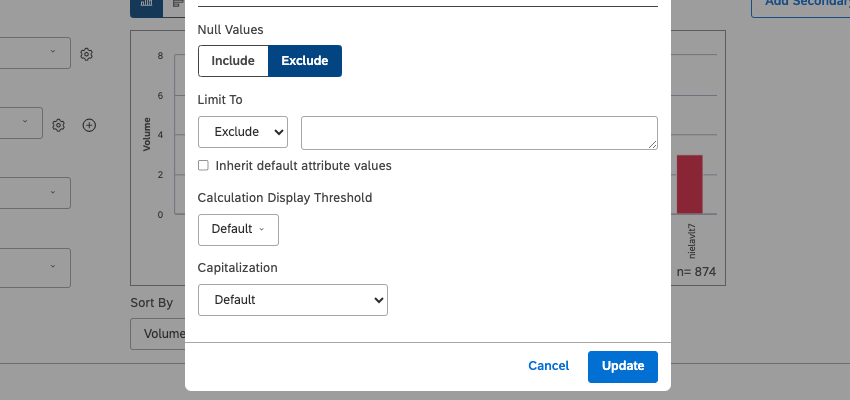Click the gear icon next to the plus icon
Screen dimensions: 850x400
(59, 125)
